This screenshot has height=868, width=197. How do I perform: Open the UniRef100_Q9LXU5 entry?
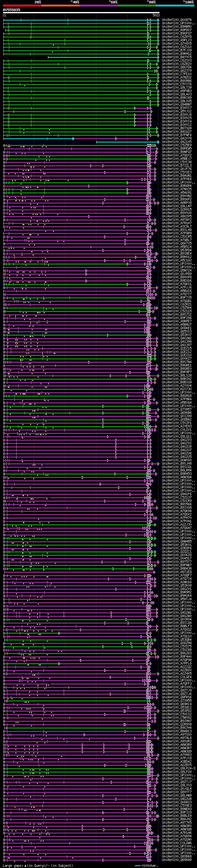177,101
